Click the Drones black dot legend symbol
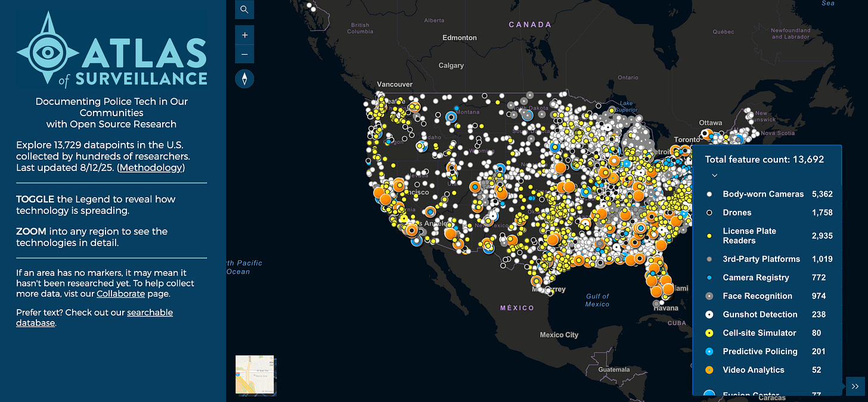The image size is (868, 402). point(709,213)
